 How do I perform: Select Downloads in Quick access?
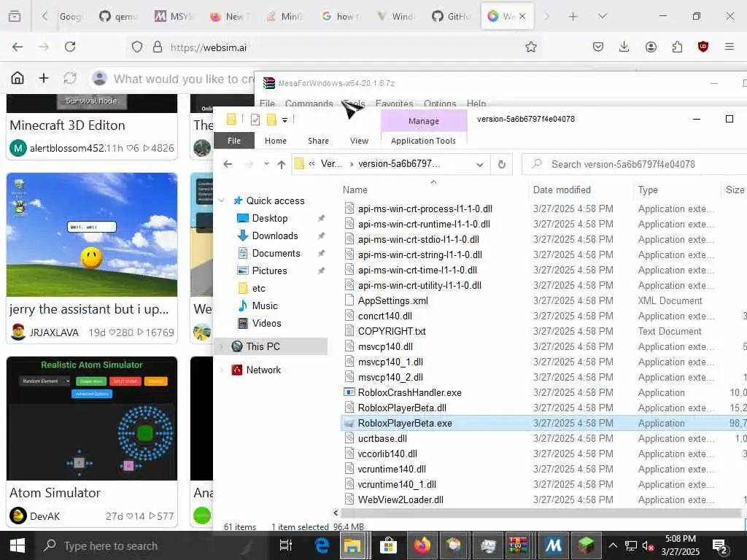coord(275,236)
